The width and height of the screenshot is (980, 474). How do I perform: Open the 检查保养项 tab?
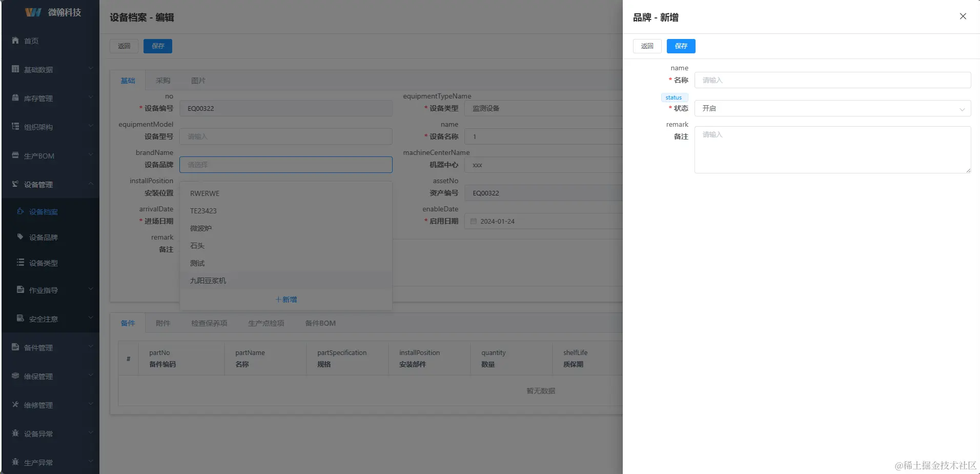209,323
